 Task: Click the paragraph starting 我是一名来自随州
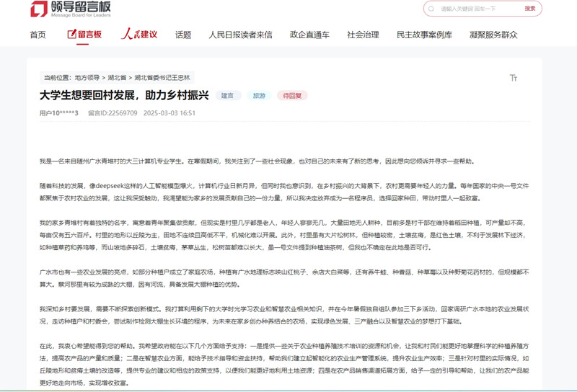coord(257,161)
